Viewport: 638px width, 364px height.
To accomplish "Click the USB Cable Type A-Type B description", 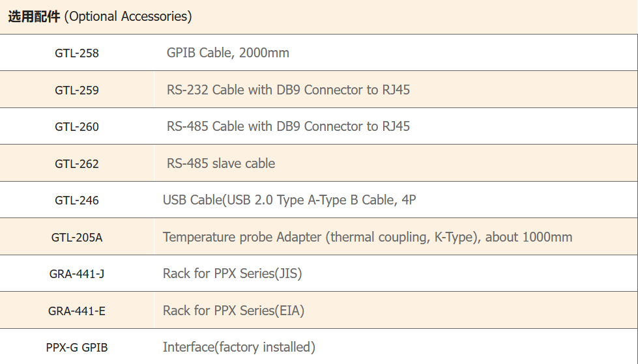I will click(289, 200).
